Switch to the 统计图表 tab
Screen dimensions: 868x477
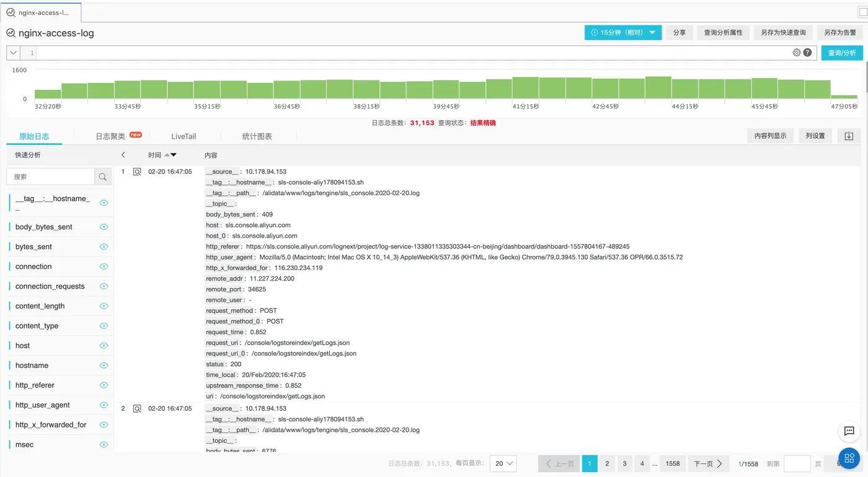tap(257, 136)
